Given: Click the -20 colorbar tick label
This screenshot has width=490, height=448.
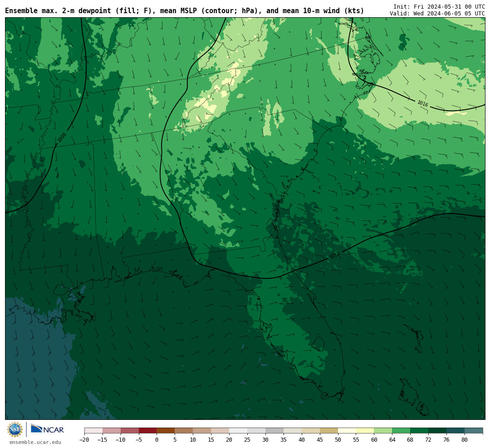Looking at the screenshot, I should click(84, 440).
